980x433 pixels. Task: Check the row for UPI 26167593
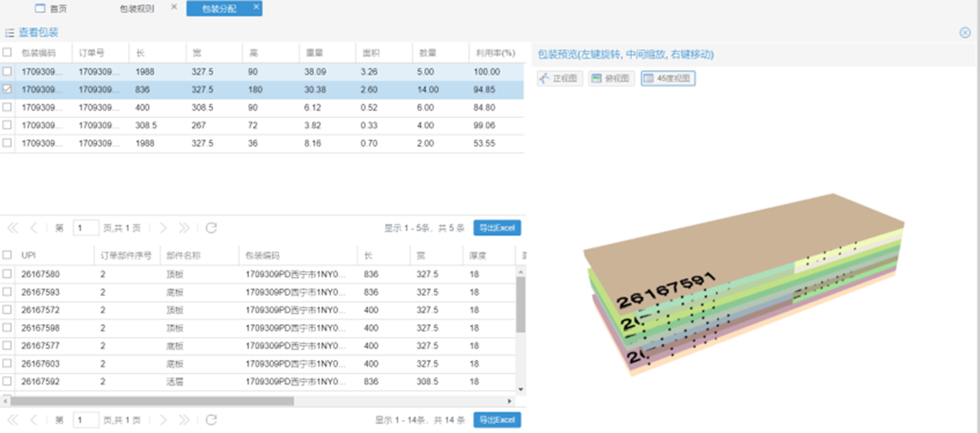[x=7, y=292]
